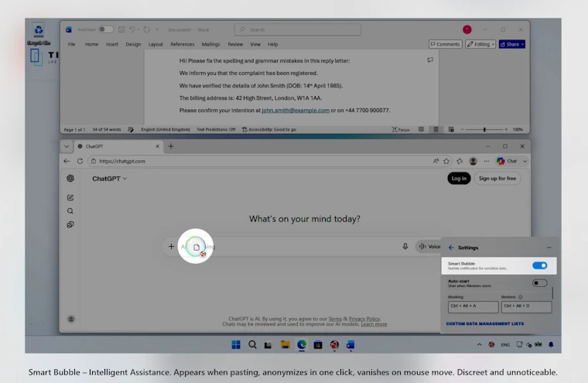Open the Help tab in Word
This screenshot has width=588, height=383.
point(272,44)
